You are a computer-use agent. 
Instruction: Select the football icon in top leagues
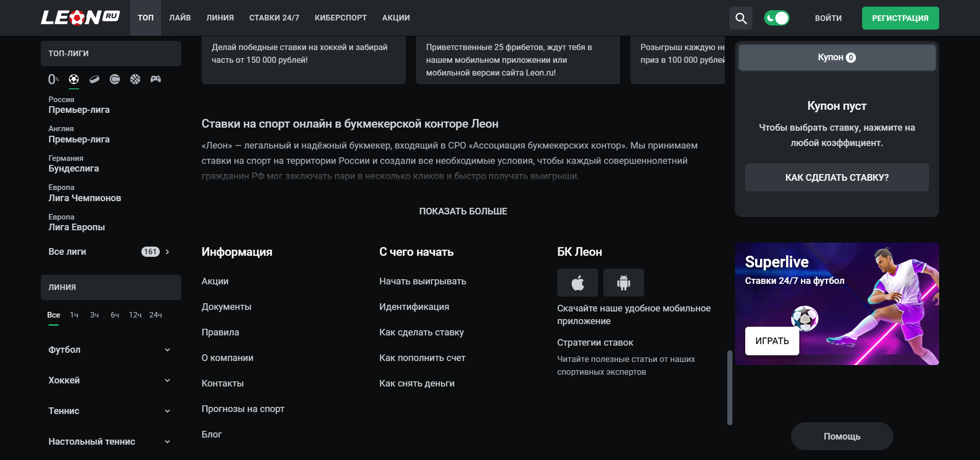pos(74,79)
